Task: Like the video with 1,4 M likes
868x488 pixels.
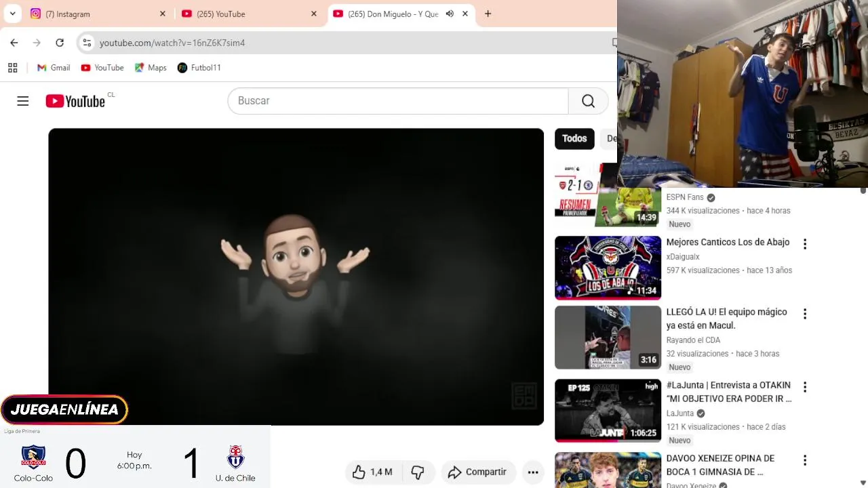Action: pyautogui.click(x=373, y=472)
